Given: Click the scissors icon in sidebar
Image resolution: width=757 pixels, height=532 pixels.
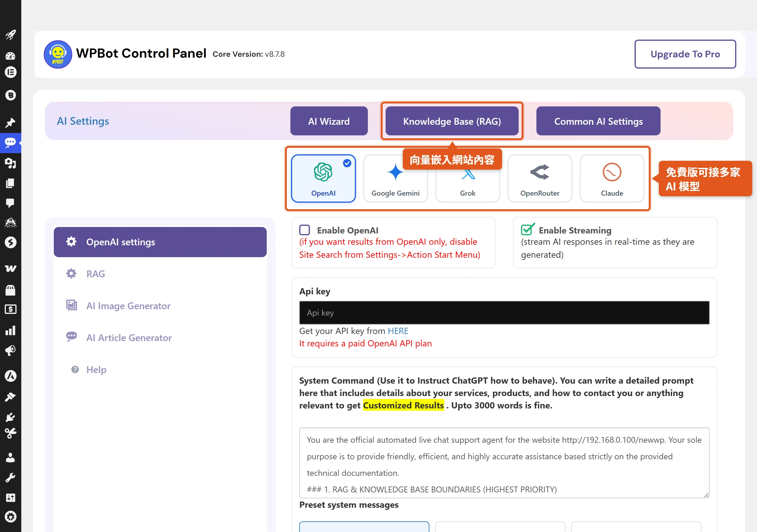Looking at the screenshot, I should click(11, 433).
